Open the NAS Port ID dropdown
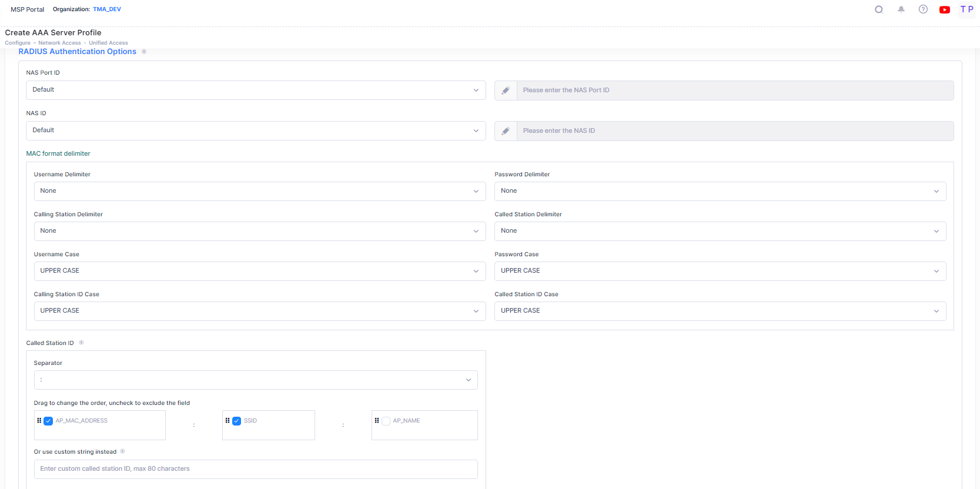The width and height of the screenshot is (980, 489). coord(256,90)
